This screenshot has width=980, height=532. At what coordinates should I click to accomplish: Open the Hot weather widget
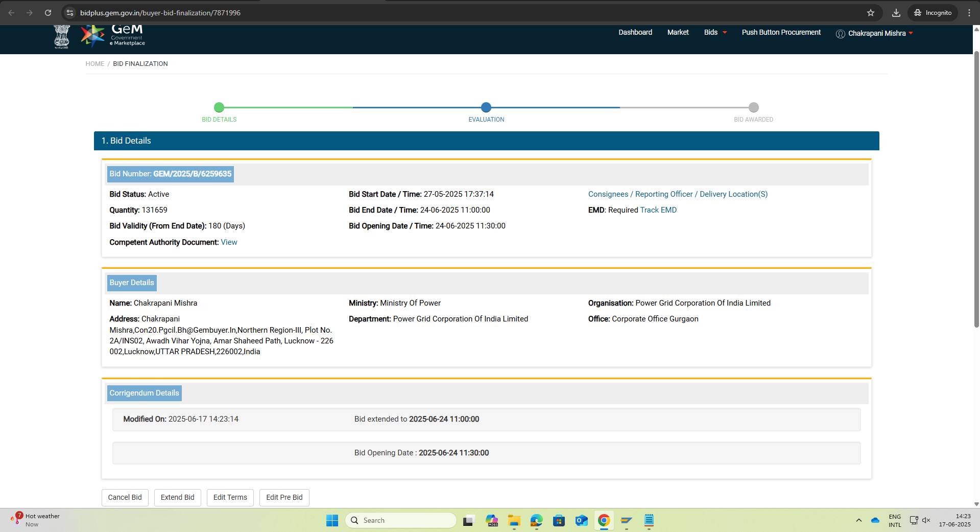coord(35,520)
